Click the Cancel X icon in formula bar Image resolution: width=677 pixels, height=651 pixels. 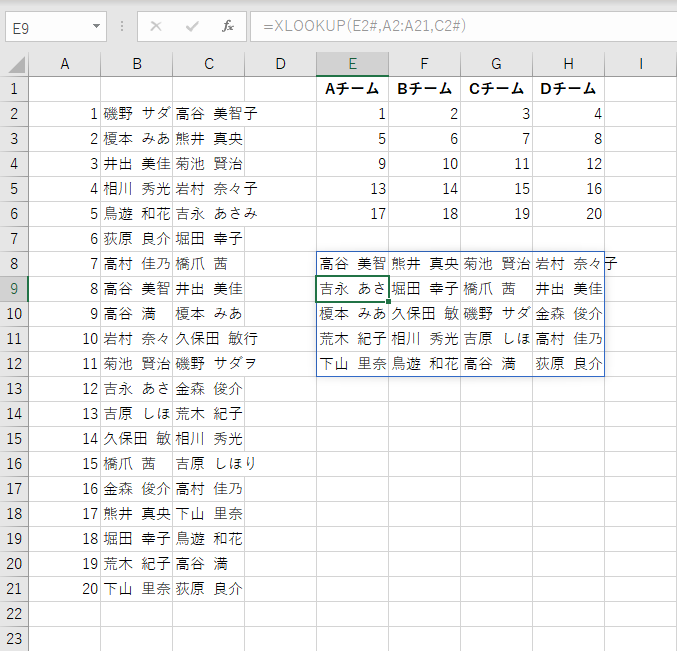pos(156,26)
